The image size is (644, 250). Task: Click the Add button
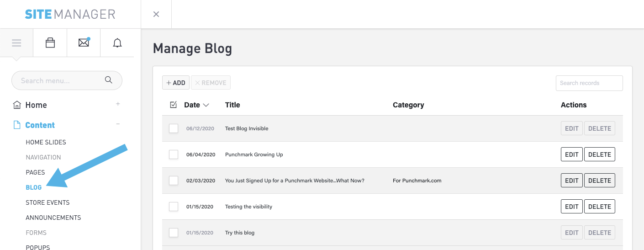(x=176, y=83)
